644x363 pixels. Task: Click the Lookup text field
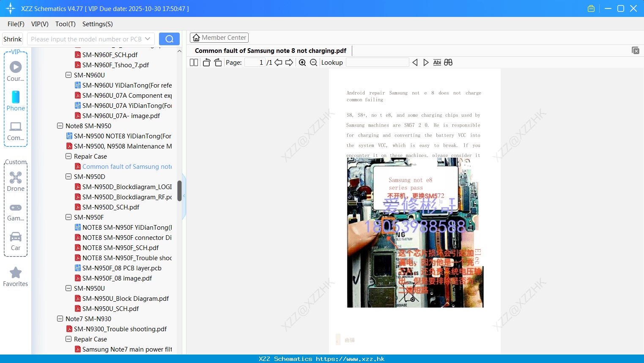click(x=378, y=62)
